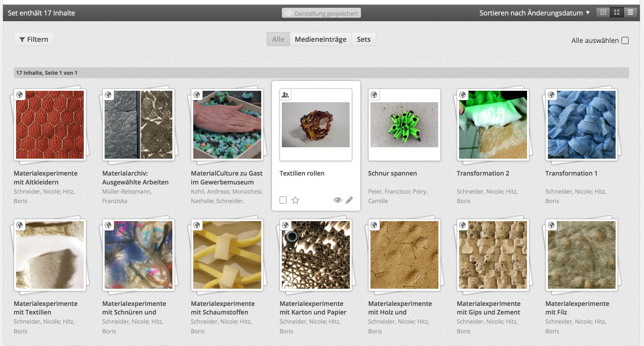This screenshot has height=346, width=644.
Task: Open Sortieren nach Änderungsdatum dropdown
Action: tap(531, 13)
